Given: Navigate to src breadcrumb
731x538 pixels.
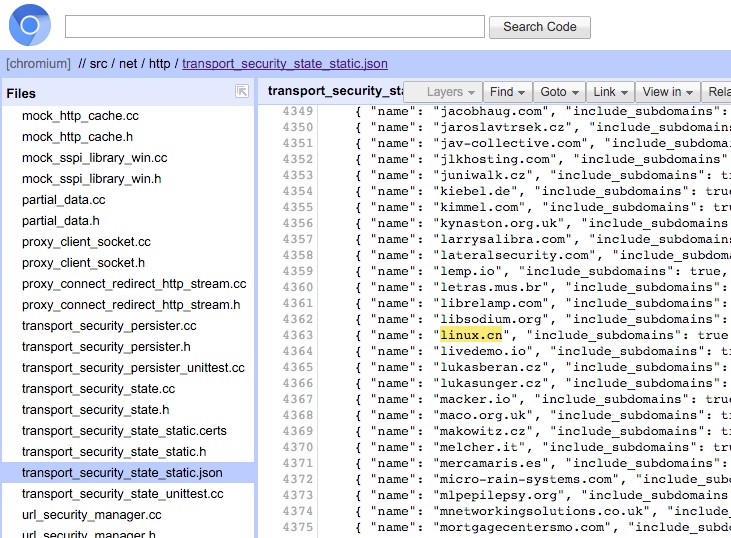Looking at the screenshot, I should point(100,64).
